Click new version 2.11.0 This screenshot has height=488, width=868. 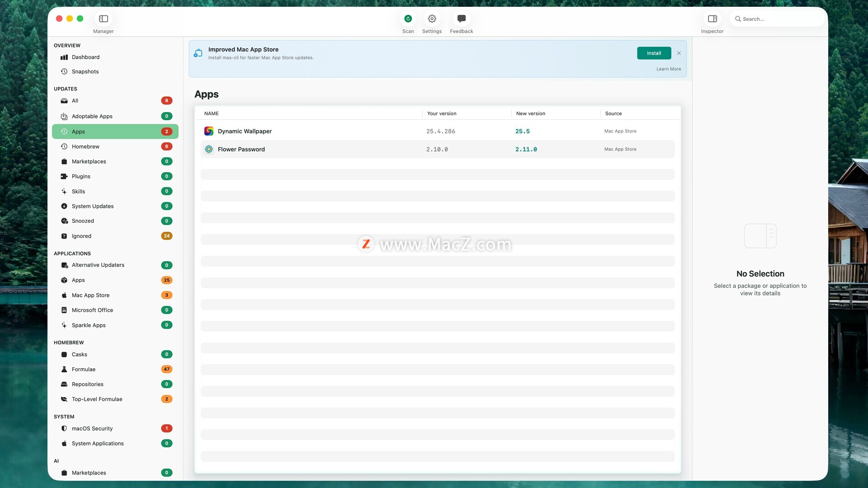(526, 149)
